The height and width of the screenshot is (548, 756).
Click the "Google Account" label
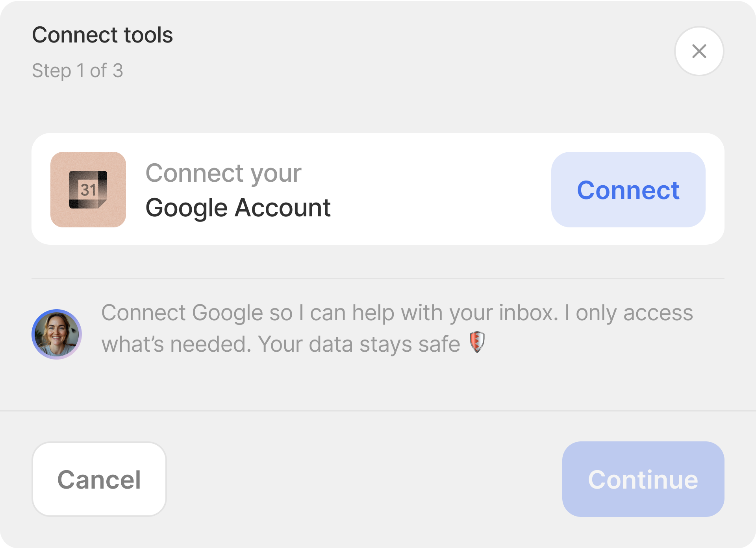238,208
